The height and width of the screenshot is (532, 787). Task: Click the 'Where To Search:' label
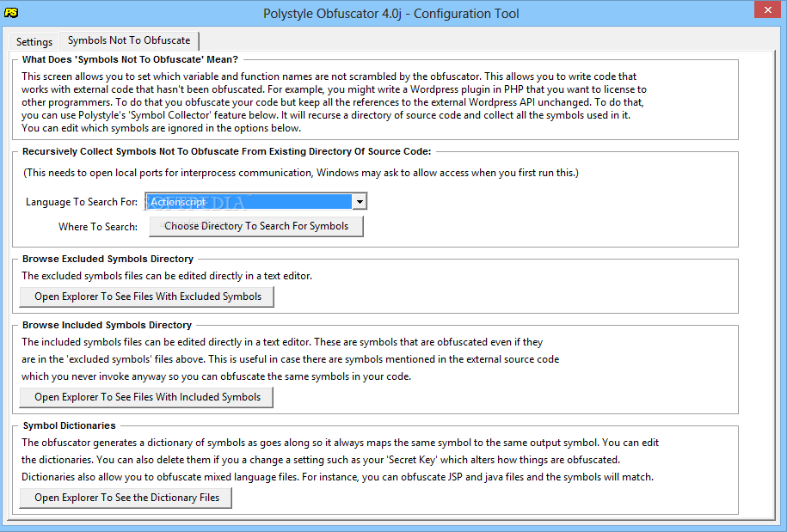[x=98, y=227]
